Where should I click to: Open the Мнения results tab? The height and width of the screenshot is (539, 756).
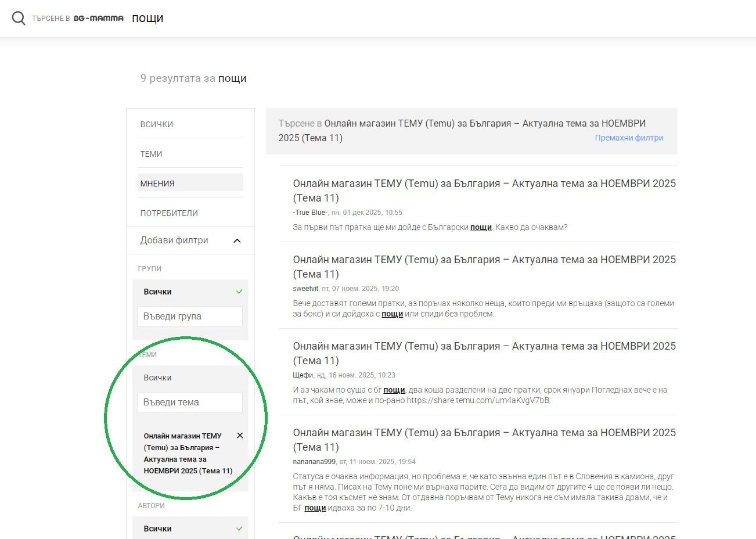pyautogui.click(x=157, y=184)
